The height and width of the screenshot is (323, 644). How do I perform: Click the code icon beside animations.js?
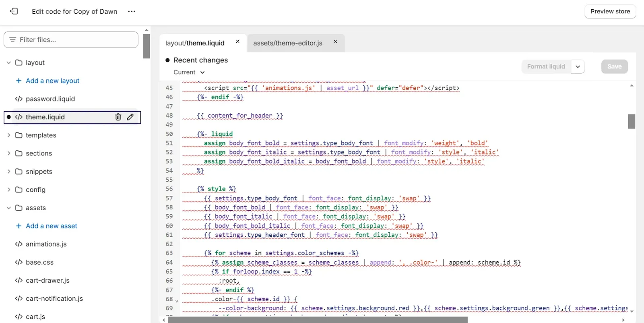click(19, 244)
